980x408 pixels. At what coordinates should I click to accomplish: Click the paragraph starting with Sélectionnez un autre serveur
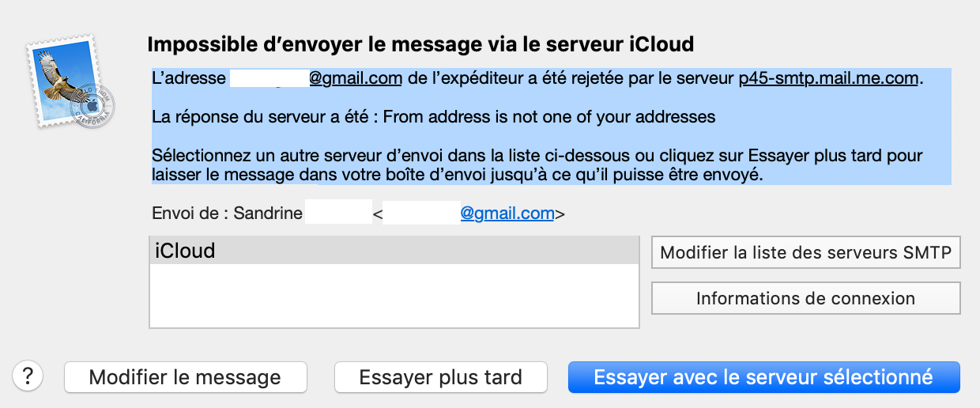pos(537,165)
